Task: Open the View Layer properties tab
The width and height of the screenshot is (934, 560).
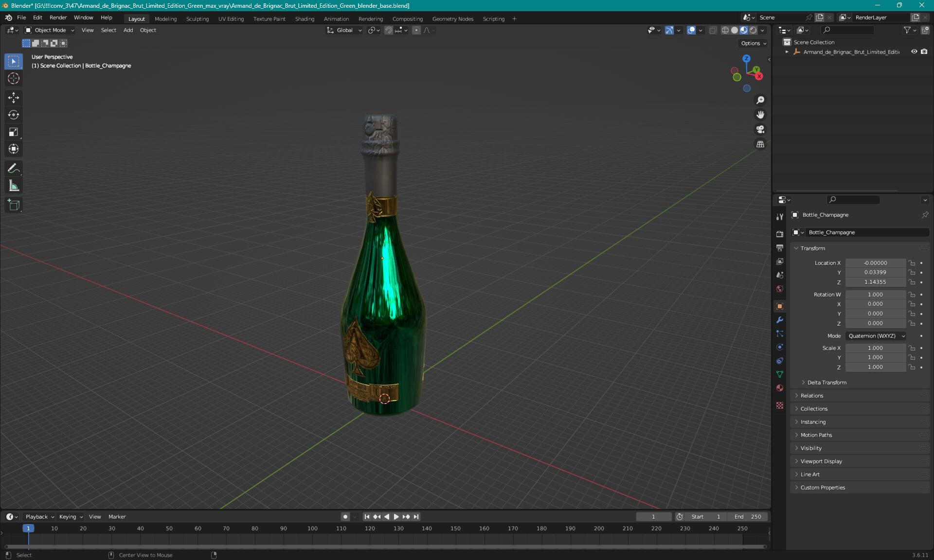Action: (780, 261)
